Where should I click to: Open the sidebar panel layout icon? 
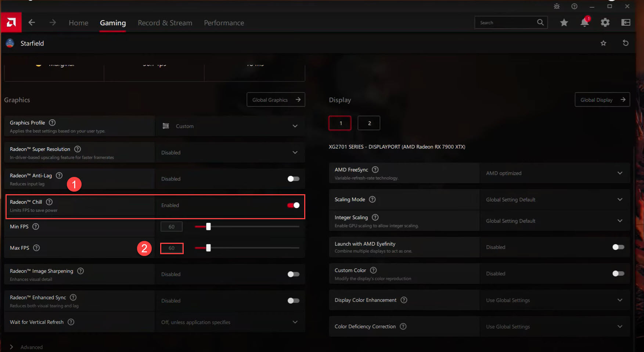coord(626,23)
